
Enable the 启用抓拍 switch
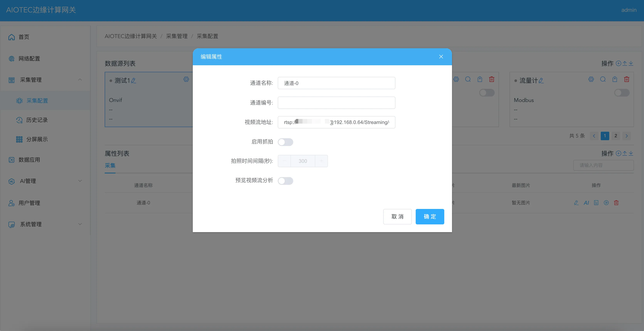click(285, 142)
